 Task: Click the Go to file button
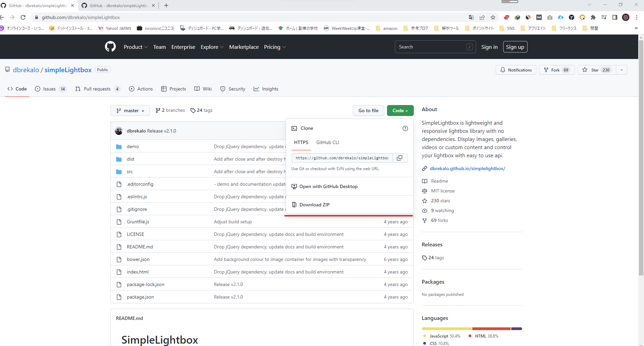coord(368,110)
